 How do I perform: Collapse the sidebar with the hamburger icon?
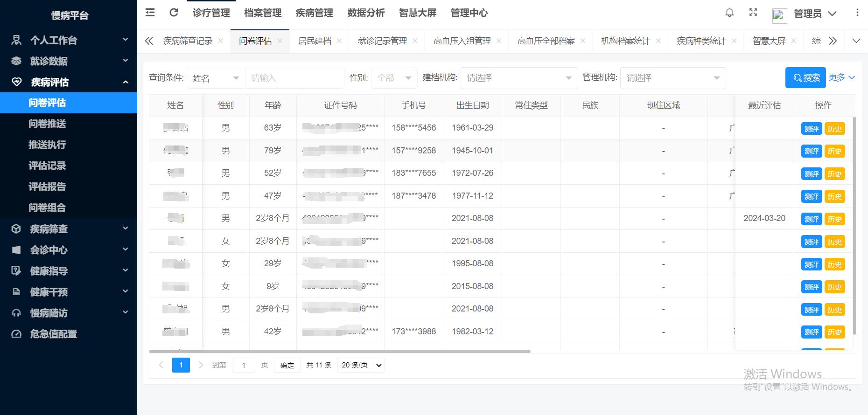[x=150, y=13]
